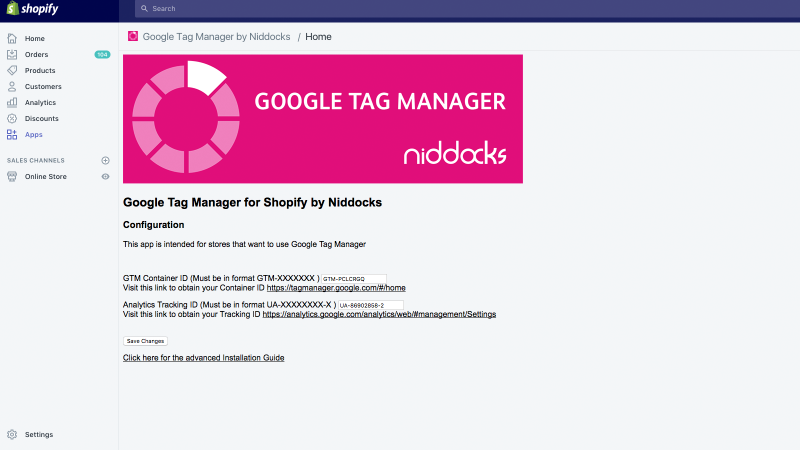Click the Google Tag Manager banner image
Image resolution: width=800 pixels, height=450 pixels.
pyautogui.click(x=323, y=119)
